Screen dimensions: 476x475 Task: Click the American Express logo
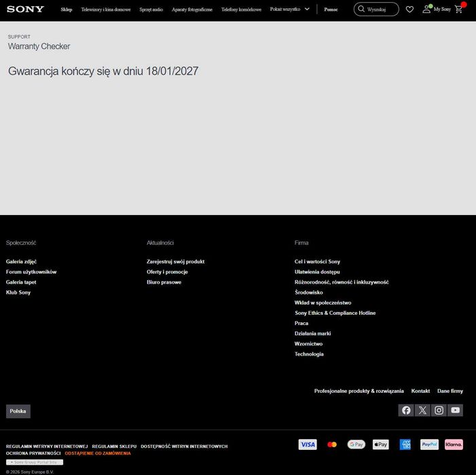[405, 444]
